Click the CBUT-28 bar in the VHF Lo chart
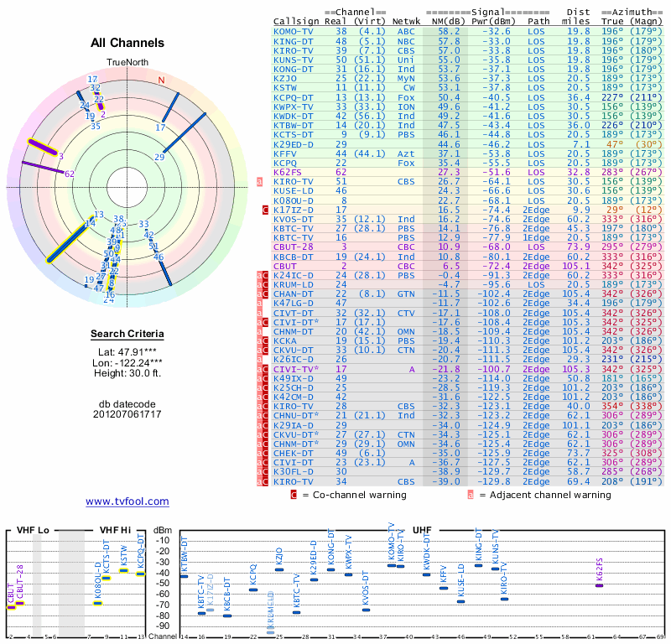The image size is (671, 644). click(x=20, y=604)
